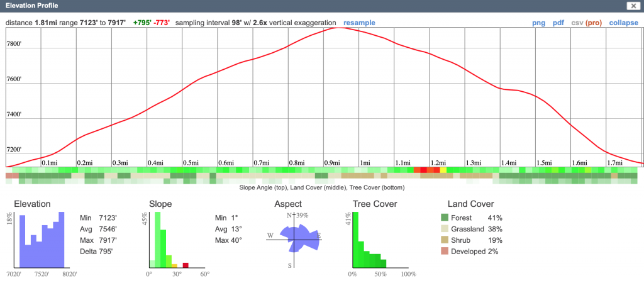Export the profile as png
The image size is (644, 283).
click(538, 23)
